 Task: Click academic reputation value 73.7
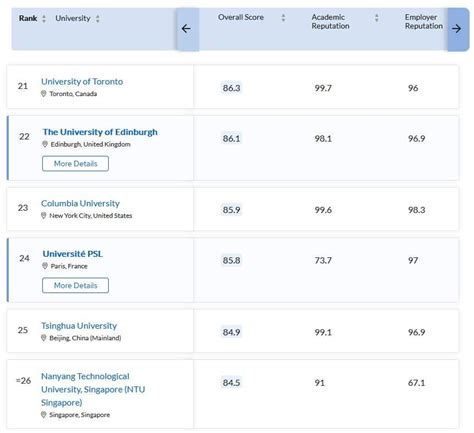[x=323, y=260]
